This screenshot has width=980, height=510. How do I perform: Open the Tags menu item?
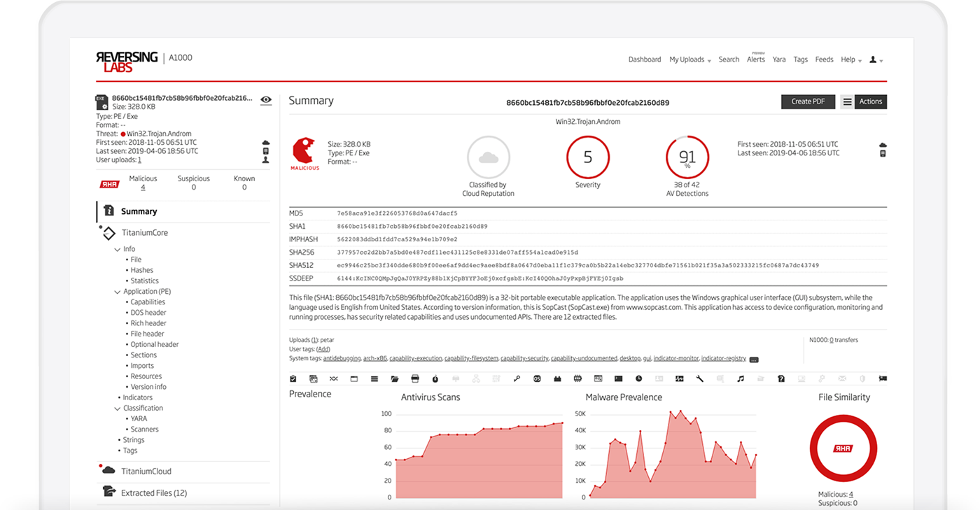(x=801, y=60)
